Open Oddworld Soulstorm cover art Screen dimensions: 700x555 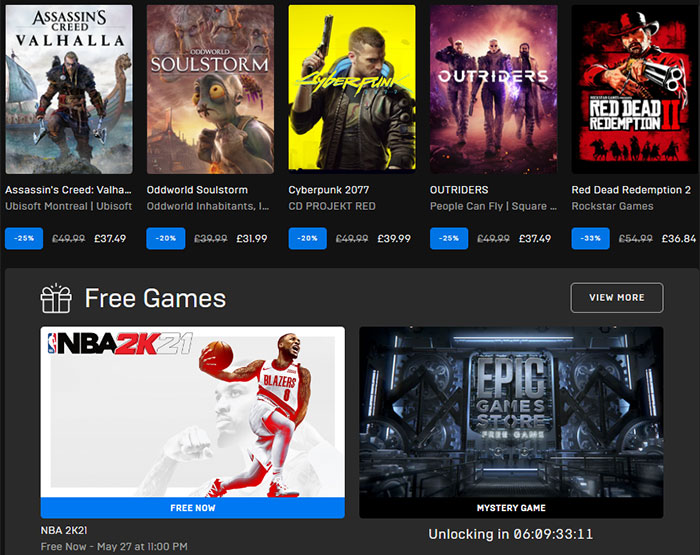pyautogui.click(x=210, y=89)
